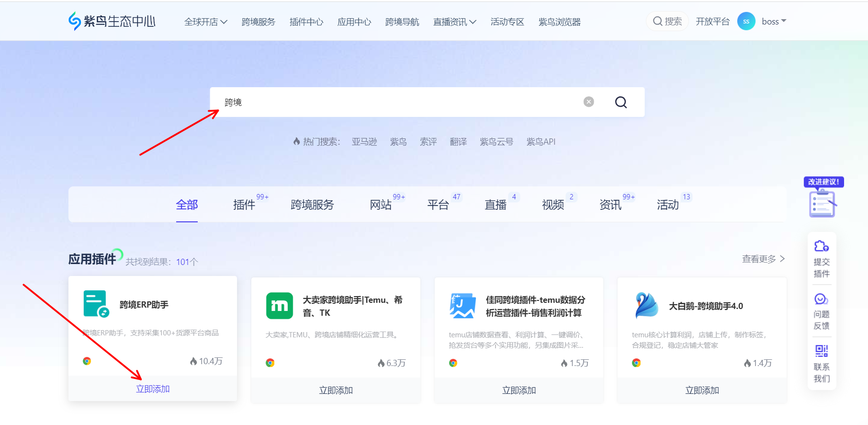Click 立即添加 for 大卖家跨境助手
Viewport: 868px width, 425px height.
(x=336, y=391)
